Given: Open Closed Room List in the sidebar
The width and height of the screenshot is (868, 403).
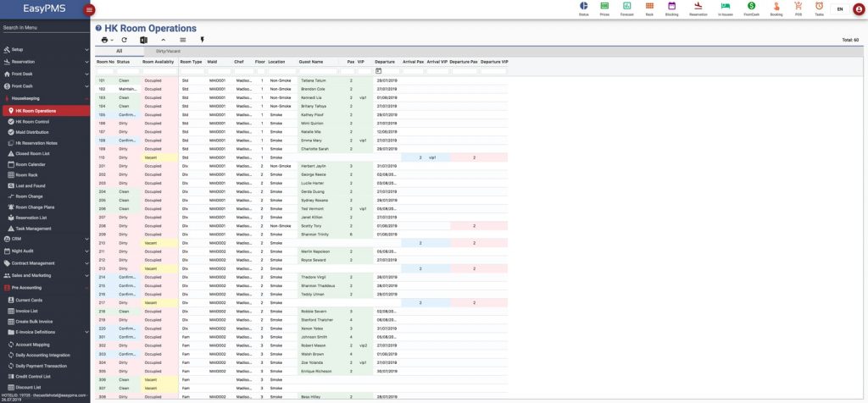Looking at the screenshot, I should 33,154.
